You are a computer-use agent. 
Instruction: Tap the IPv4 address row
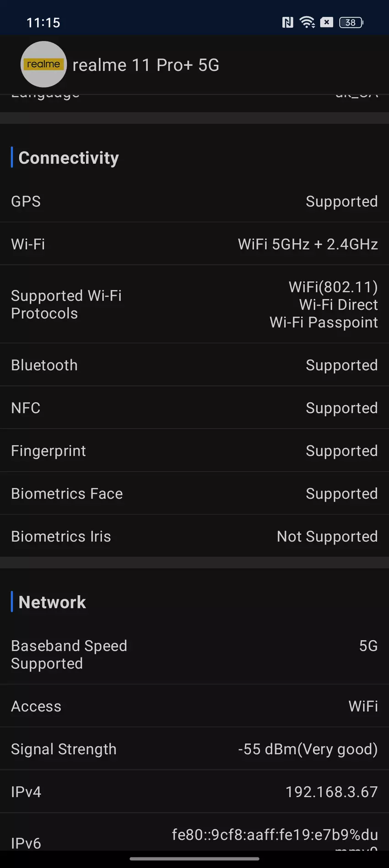tap(194, 792)
